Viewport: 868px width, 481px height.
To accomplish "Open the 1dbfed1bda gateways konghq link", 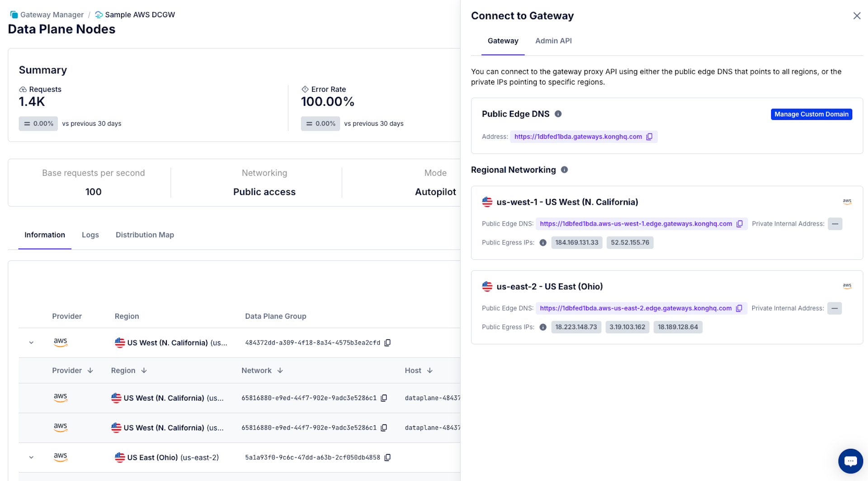I will [x=578, y=137].
